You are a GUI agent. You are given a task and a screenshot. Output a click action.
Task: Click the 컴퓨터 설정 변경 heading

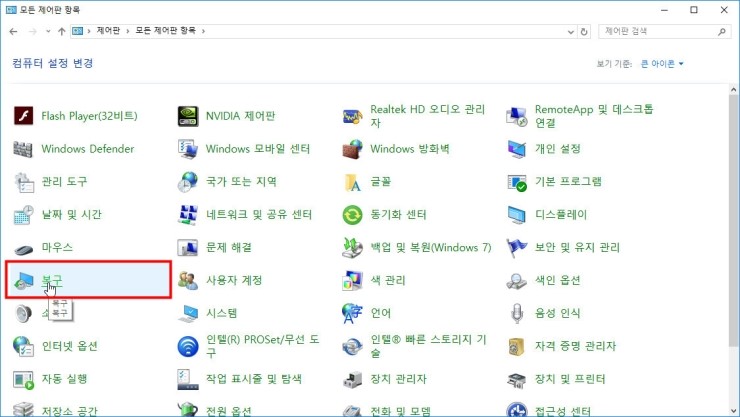(x=52, y=63)
